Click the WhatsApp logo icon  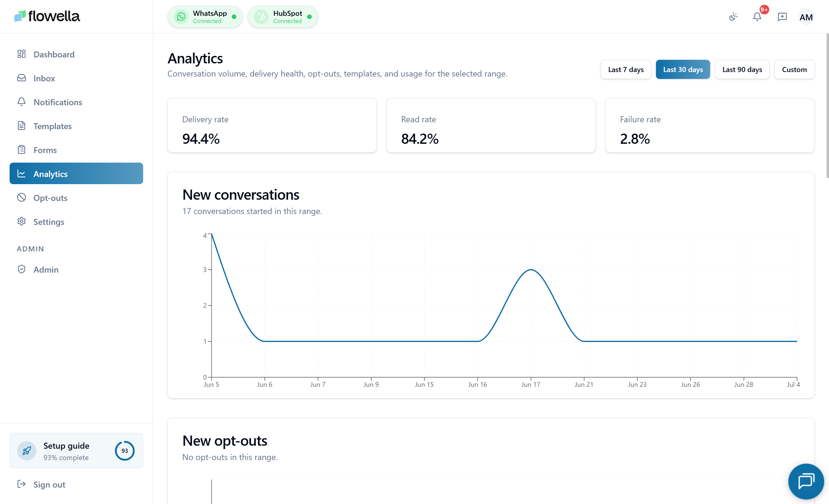click(181, 16)
